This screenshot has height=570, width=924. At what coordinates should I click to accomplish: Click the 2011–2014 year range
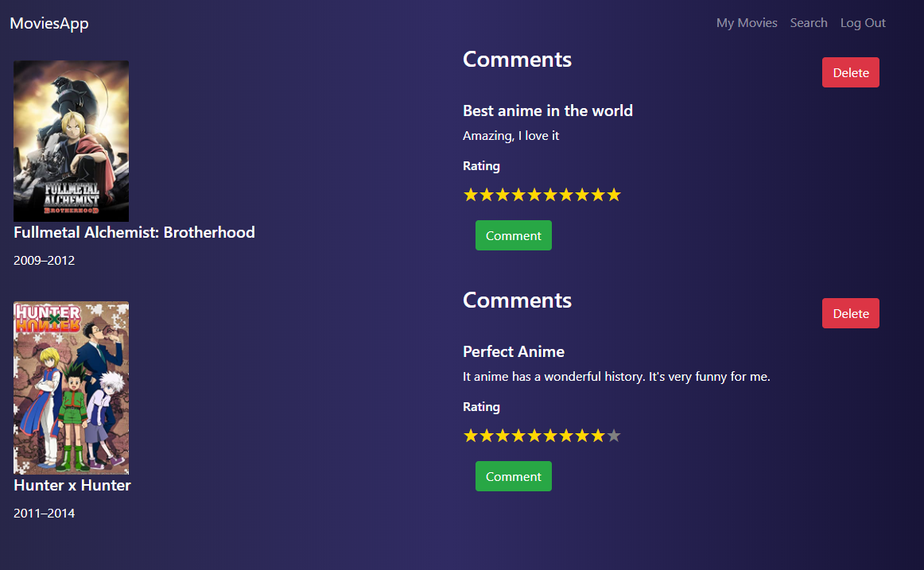(x=45, y=514)
